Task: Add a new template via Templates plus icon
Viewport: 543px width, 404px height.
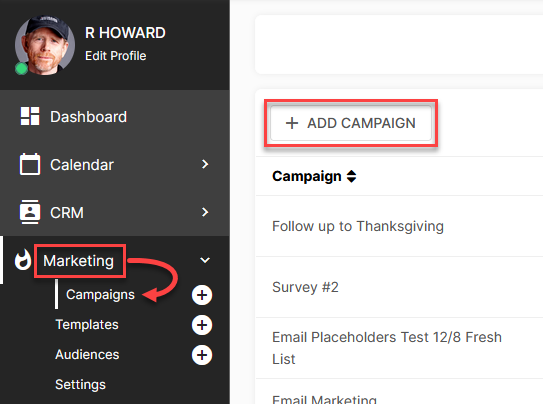Action: point(202,325)
